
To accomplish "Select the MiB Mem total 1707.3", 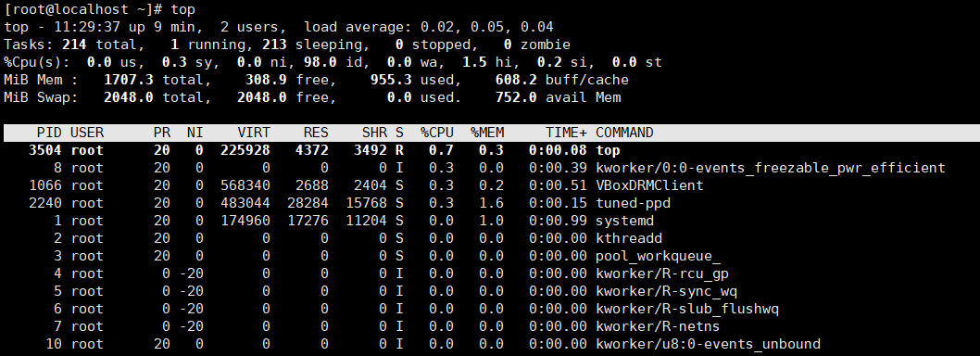I will (129, 80).
